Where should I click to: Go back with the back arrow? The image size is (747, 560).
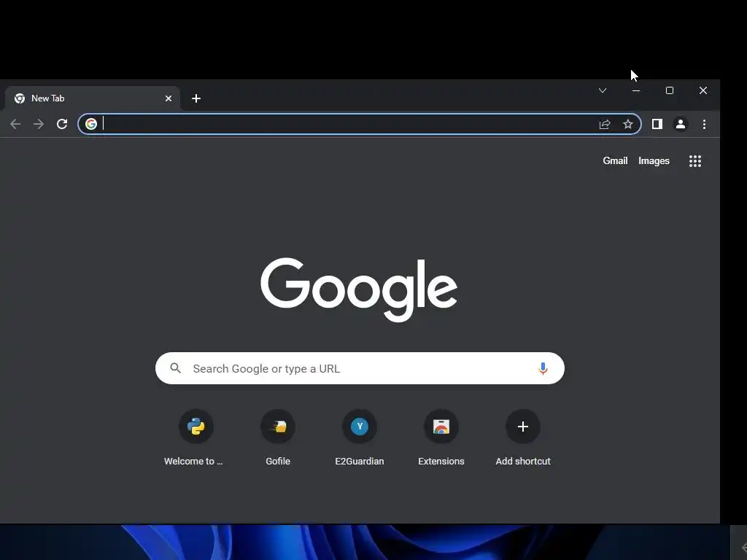(x=15, y=124)
